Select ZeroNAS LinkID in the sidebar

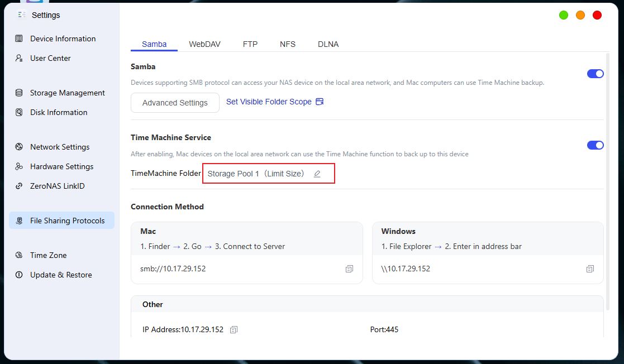point(61,186)
